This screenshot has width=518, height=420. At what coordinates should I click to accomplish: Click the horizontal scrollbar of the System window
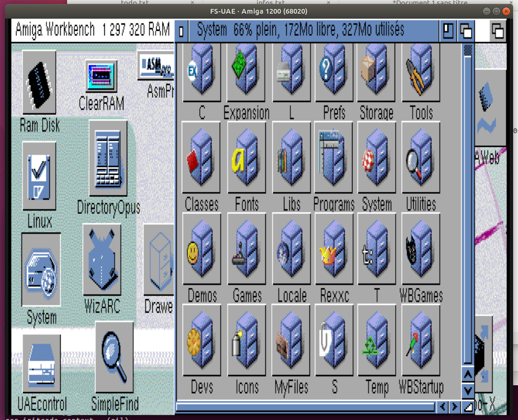coord(306,406)
